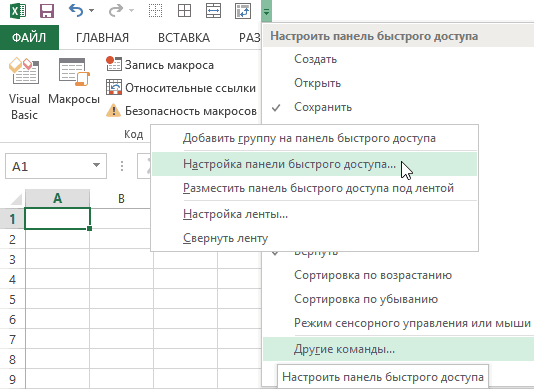The image size is (534, 389).
Task: Choose Свернуть ленту option
Action: pyautogui.click(x=314, y=238)
